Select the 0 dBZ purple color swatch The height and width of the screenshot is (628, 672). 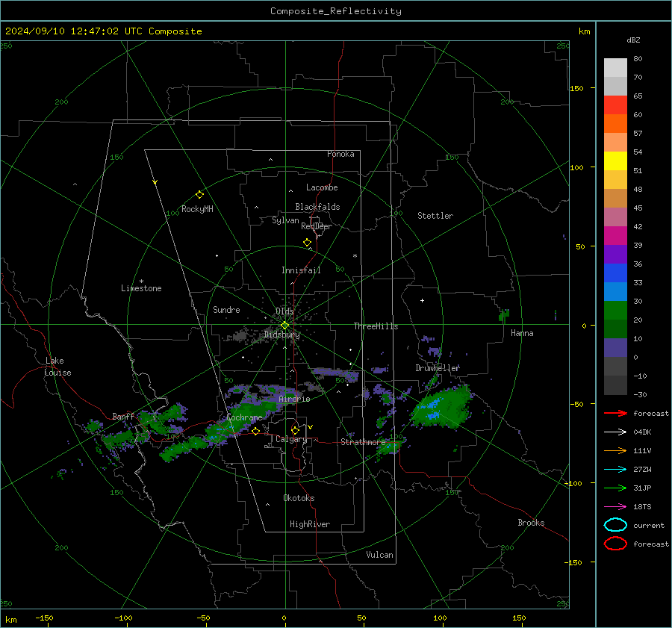click(615, 348)
